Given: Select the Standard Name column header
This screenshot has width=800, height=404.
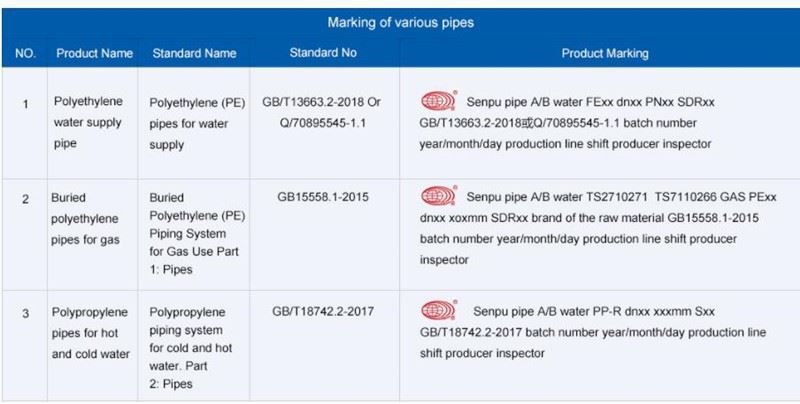Looking at the screenshot, I should click(194, 54).
